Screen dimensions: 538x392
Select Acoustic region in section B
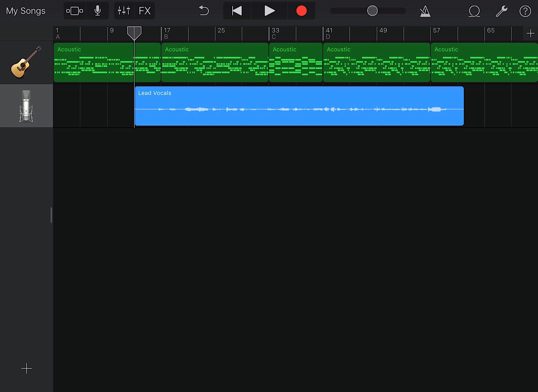pyautogui.click(x=215, y=63)
